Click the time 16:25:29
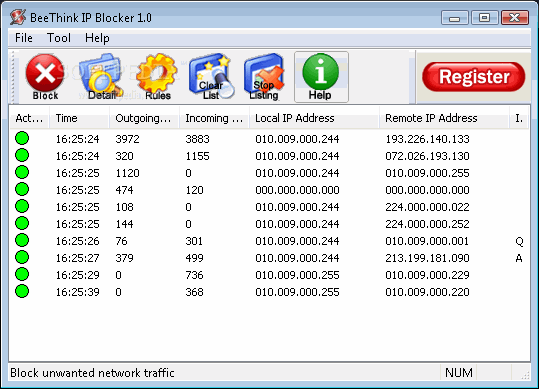This screenshot has height=389, width=539. [78, 275]
